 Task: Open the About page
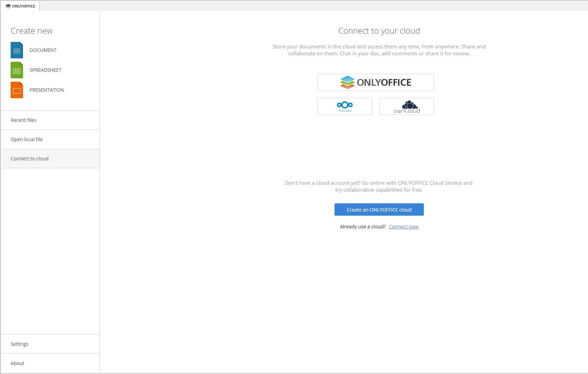click(x=50, y=363)
